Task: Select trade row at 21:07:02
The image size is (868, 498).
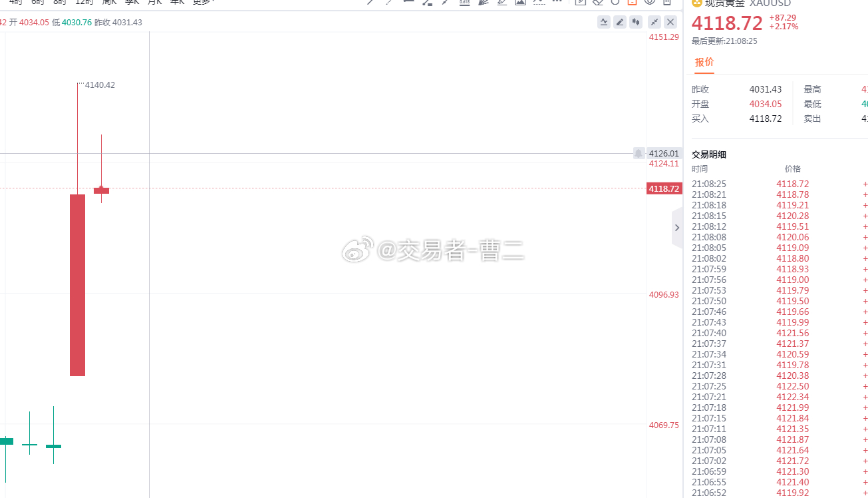Action: click(x=780, y=461)
